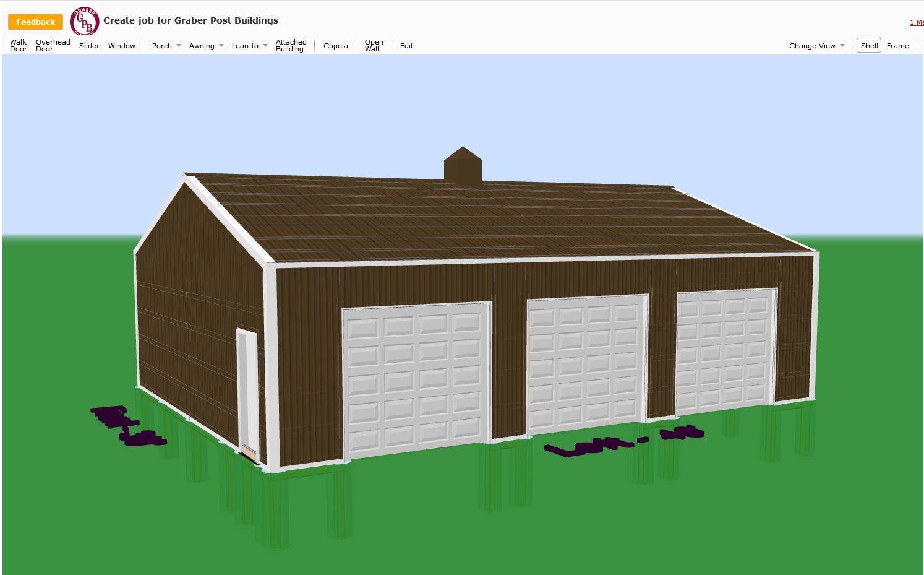Choose the Slider door tool
924x575 pixels.
point(89,46)
